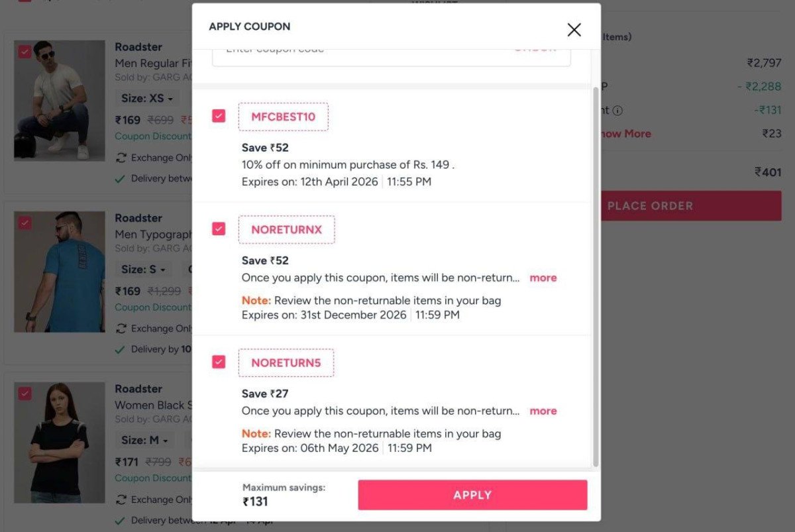The height and width of the screenshot is (532, 795).
Task: Open Size M dropdown for women's item
Action: point(145,440)
